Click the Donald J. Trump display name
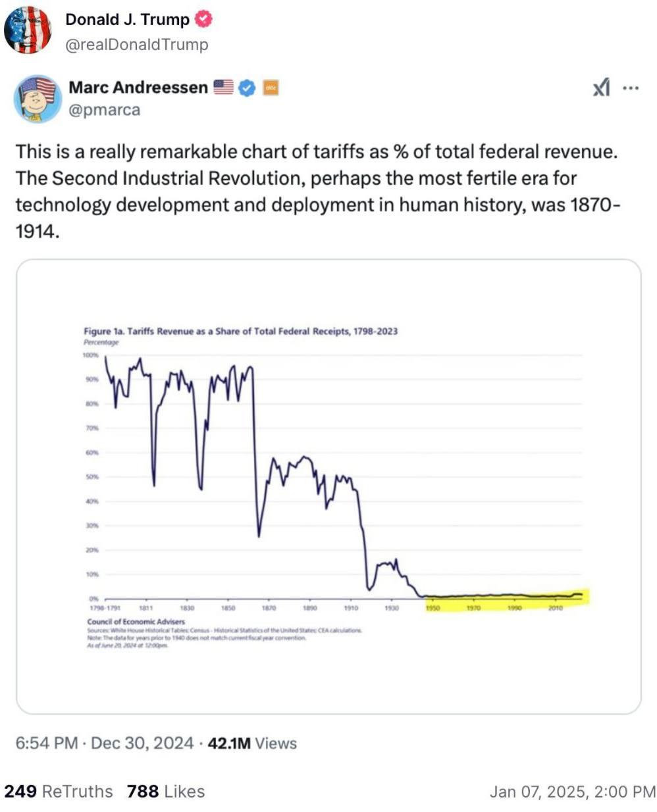This screenshot has height=812, width=657. coord(127,20)
